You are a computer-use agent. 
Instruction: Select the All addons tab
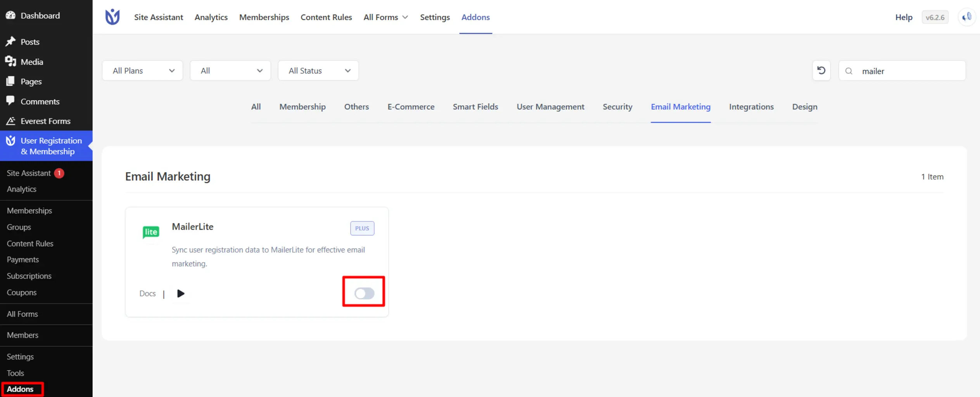click(256, 107)
